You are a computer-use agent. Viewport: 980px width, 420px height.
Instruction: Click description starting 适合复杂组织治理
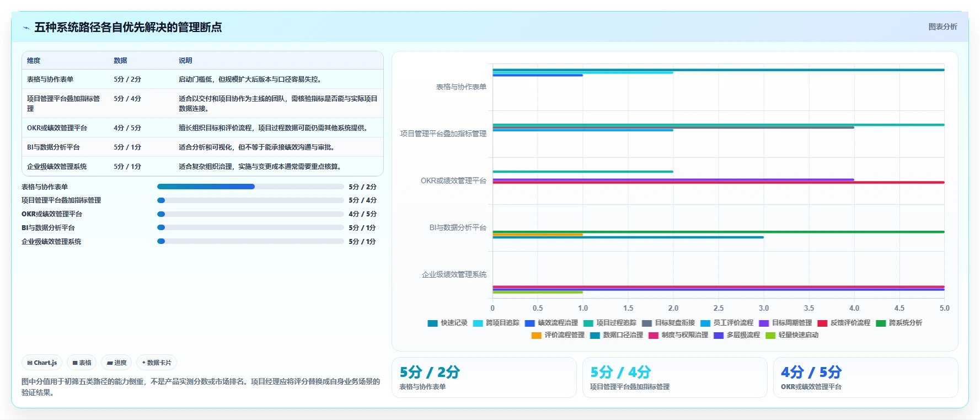coord(260,167)
